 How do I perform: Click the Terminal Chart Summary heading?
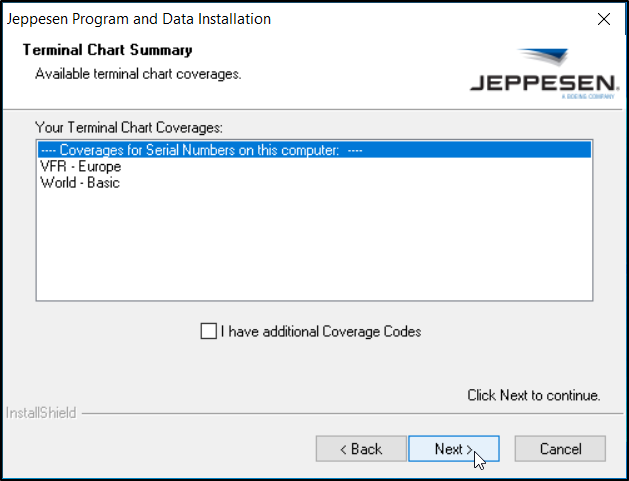107,50
